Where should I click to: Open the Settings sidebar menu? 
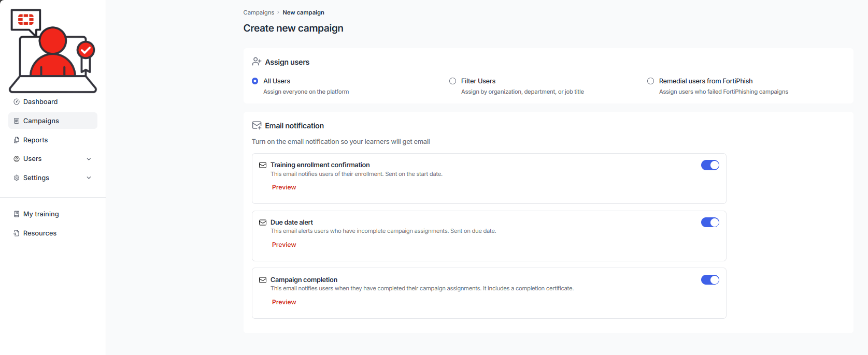53,177
